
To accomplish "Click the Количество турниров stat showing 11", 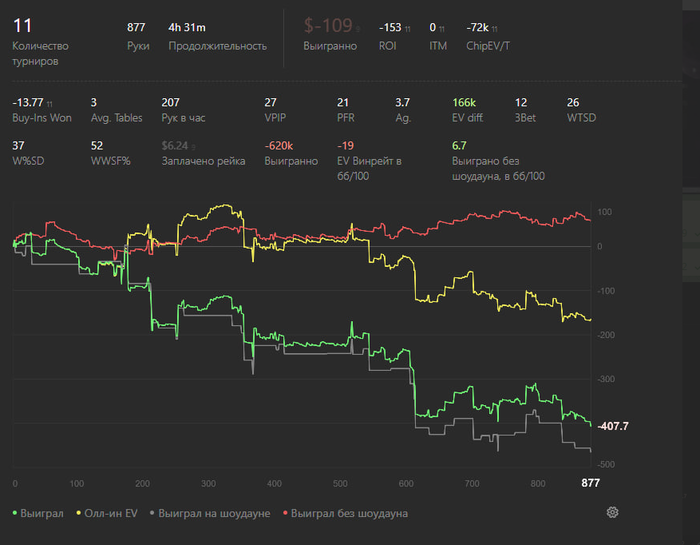I will click(x=24, y=28).
